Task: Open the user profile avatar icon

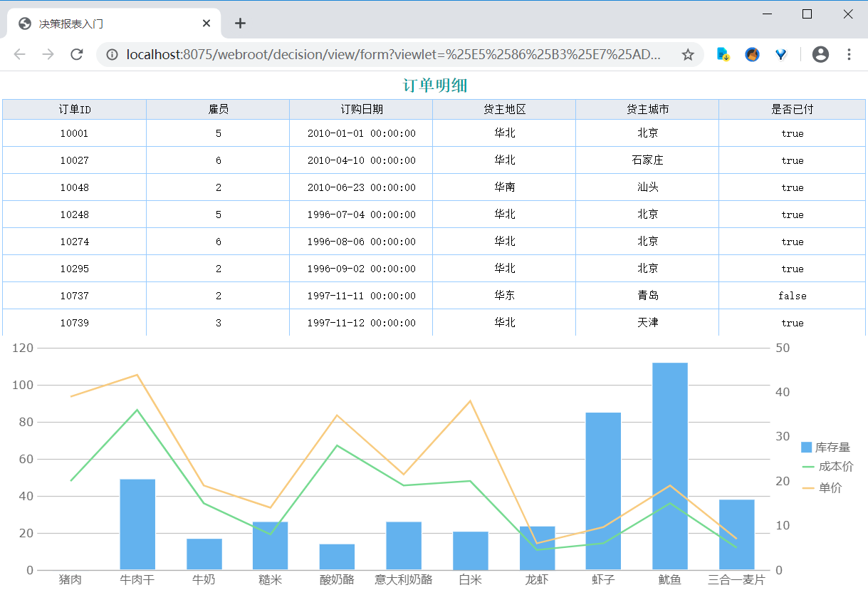Action: [x=820, y=55]
